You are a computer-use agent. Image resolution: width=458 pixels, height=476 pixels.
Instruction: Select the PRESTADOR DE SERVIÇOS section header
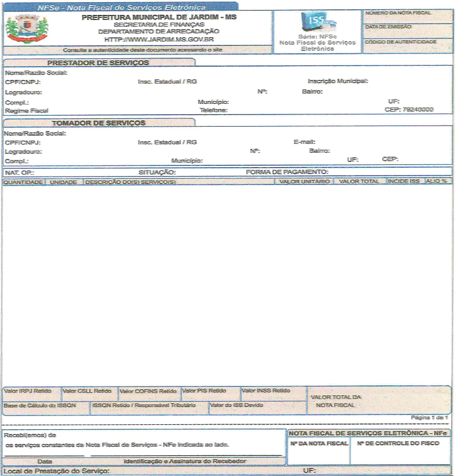pos(98,63)
